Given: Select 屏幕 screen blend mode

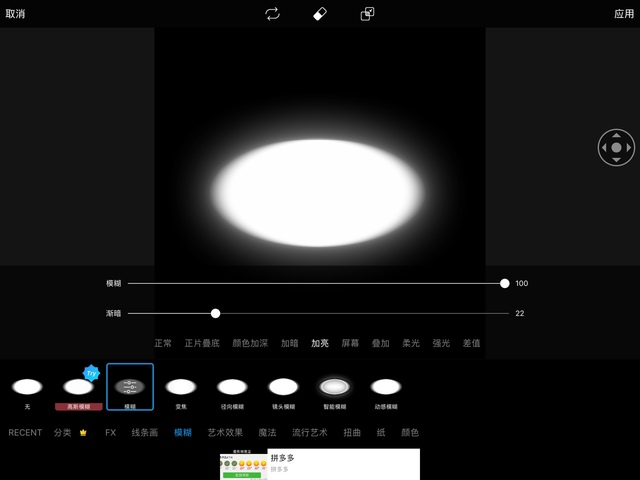Looking at the screenshot, I should [350, 343].
